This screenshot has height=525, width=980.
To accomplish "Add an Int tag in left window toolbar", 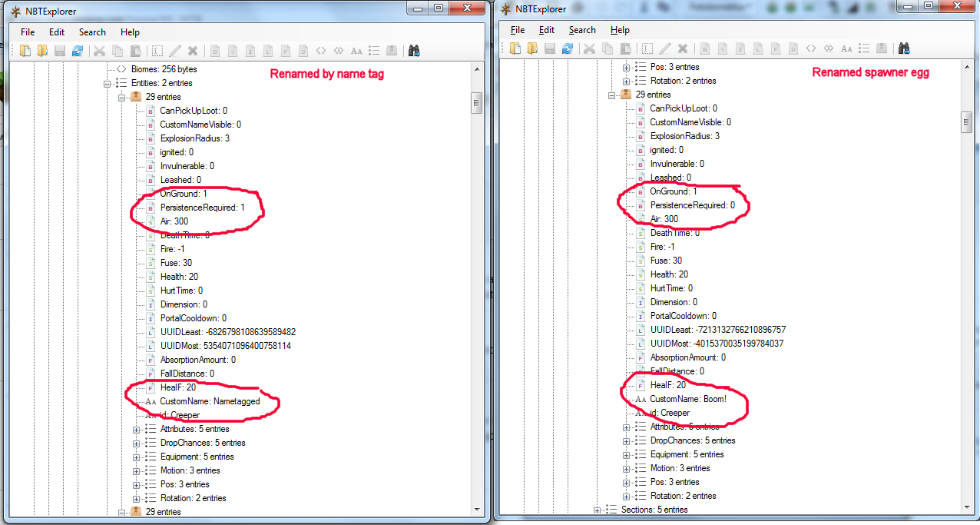I will click(x=250, y=51).
